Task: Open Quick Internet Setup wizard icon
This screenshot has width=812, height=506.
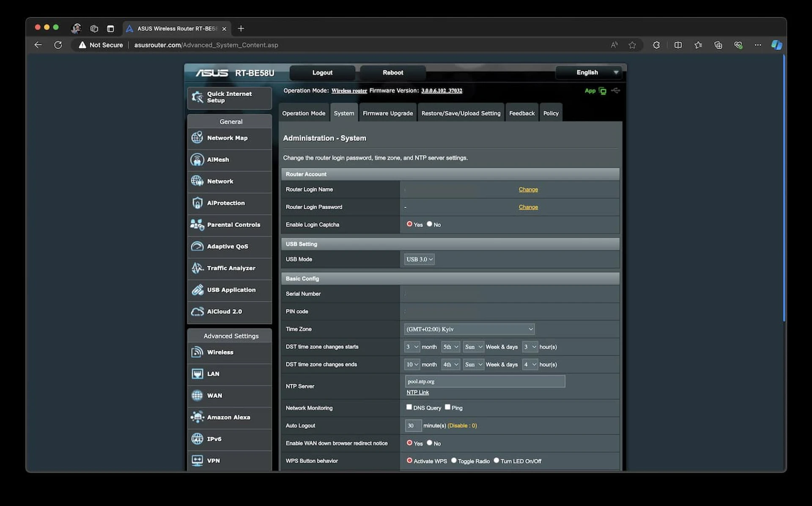Action: [x=197, y=97]
